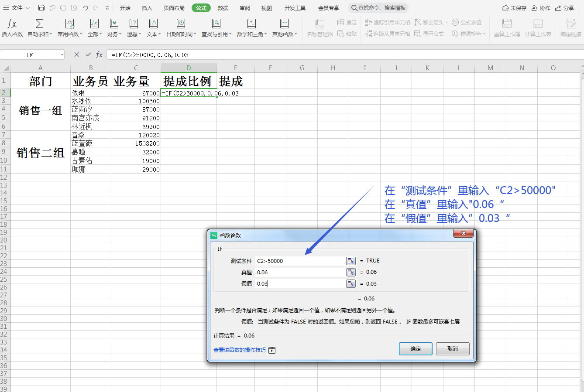This screenshot has width=584, height=392.
Task: Click the 协作 collaboration icon
Action: pyautogui.click(x=541, y=8)
